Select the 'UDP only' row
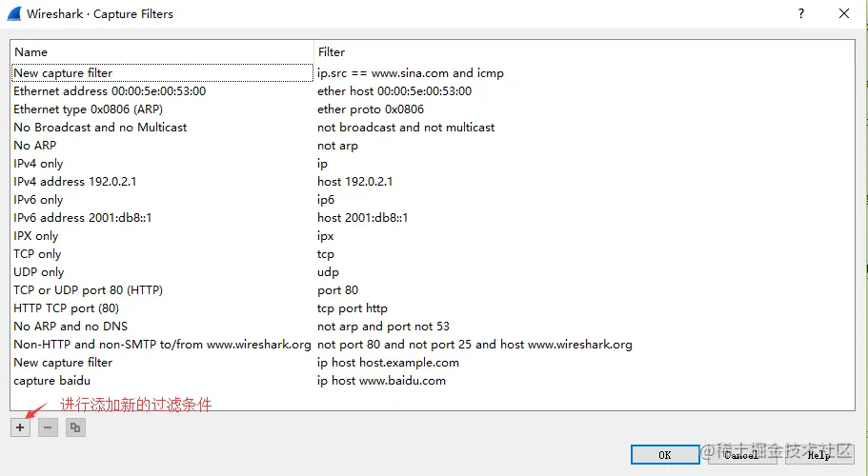 pyautogui.click(x=39, y=272)
